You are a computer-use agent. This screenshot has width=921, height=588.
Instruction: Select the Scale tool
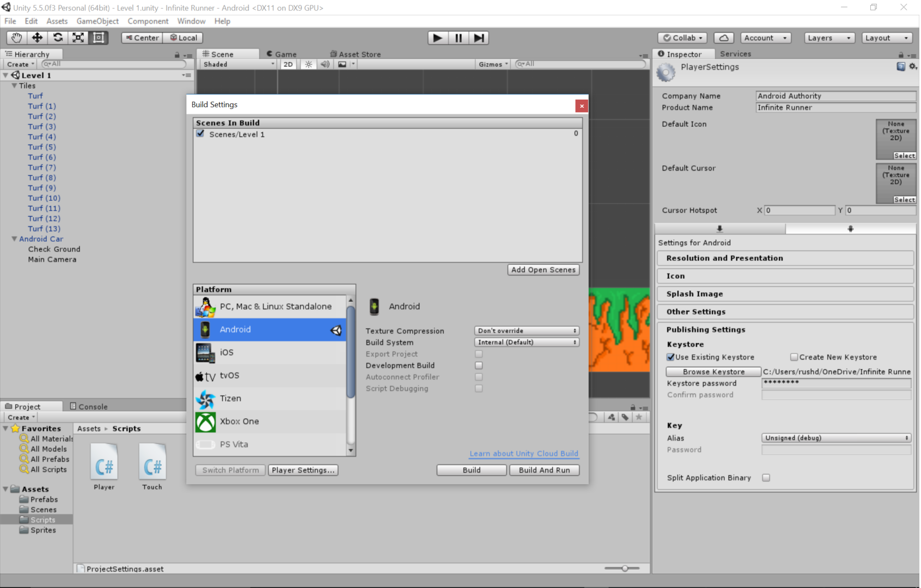(x=78, y=38)
